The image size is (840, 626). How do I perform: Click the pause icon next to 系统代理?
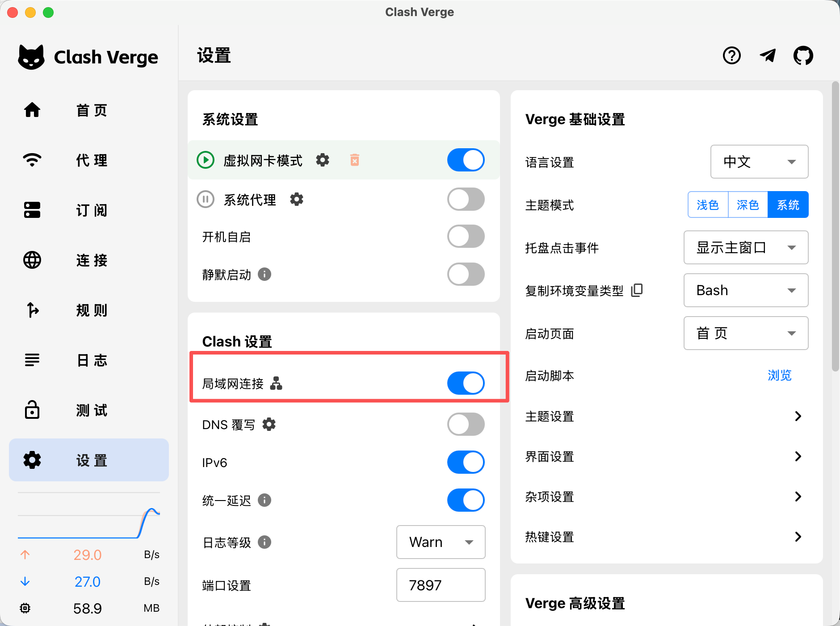[x=206, y=199]
